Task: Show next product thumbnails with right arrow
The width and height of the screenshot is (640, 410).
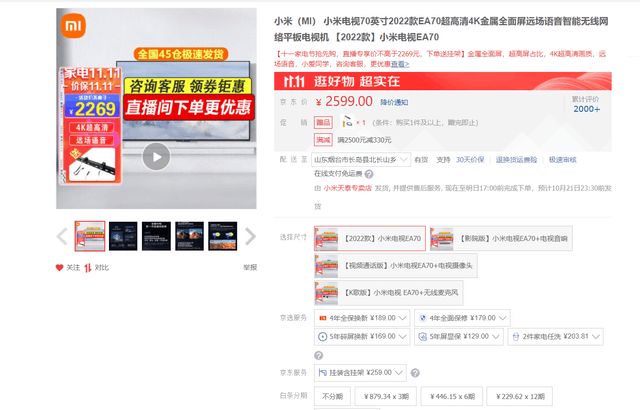Action: (250, 236)
